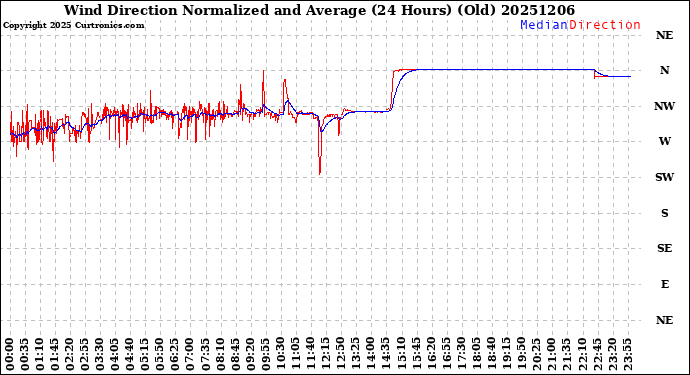Image resolution: width=690 pixels, height=375 pixels.
Task: Click the top NE axis label
Action: 664,35
